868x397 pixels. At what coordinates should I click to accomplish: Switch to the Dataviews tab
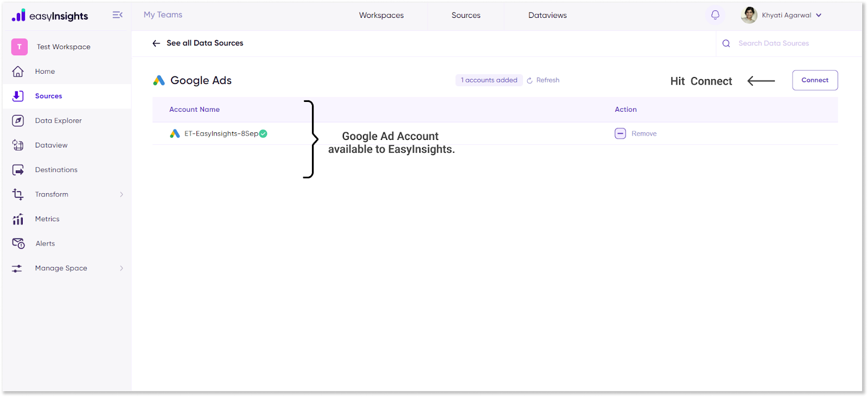pos(547,15)
